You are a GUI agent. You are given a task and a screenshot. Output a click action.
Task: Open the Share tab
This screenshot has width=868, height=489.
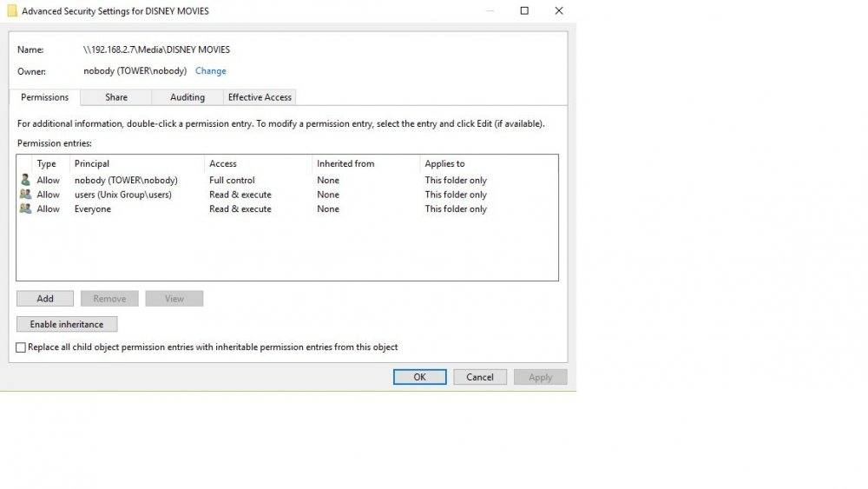coord(116,97)
